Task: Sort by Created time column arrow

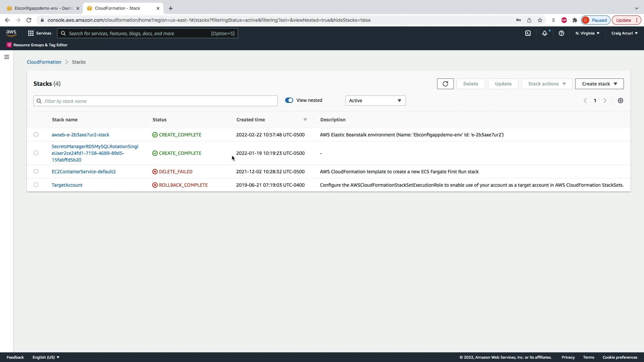Action: click(x=305, y=120)
